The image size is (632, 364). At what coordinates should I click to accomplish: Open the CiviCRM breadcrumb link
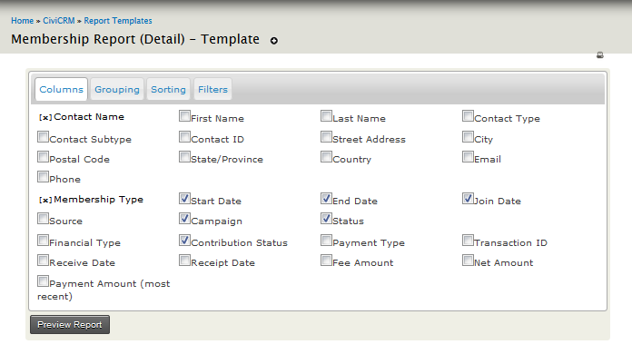pos(59,20)
